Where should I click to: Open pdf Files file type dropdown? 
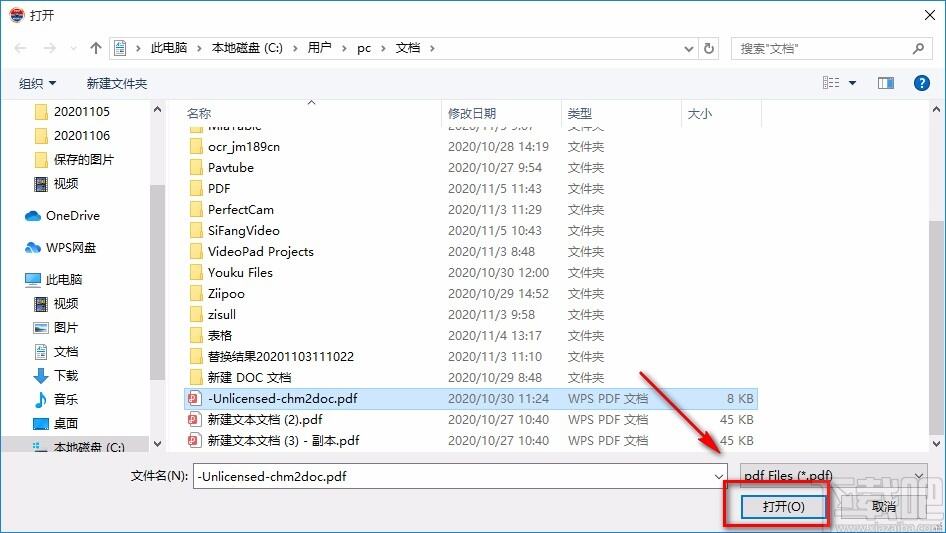tap(833, 476)
